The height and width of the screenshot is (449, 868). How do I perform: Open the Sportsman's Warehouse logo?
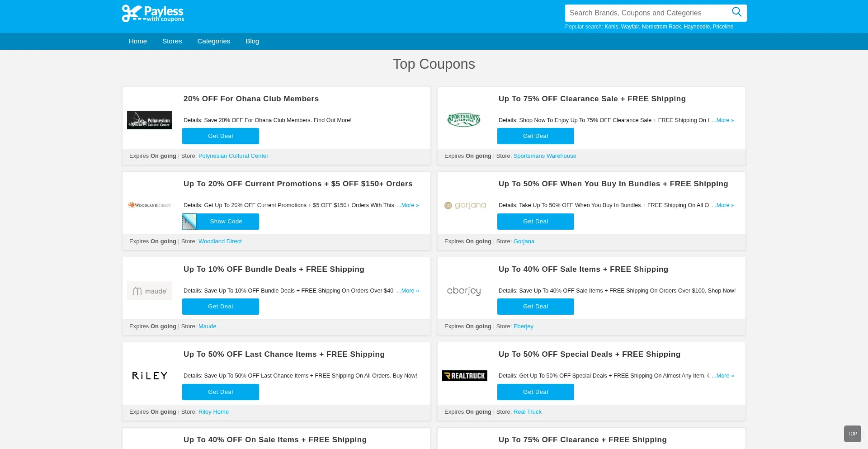464,120
